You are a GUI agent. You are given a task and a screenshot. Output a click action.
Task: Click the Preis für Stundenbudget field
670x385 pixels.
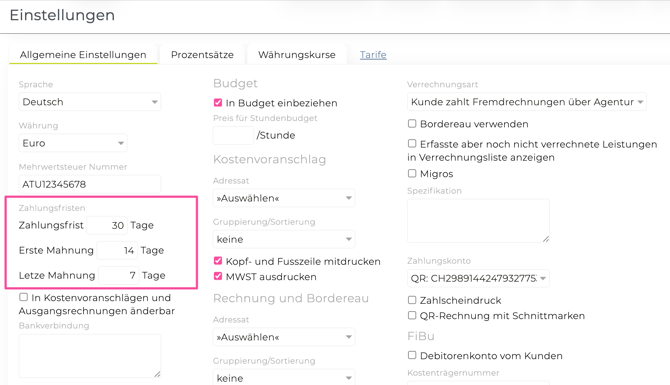233,135
